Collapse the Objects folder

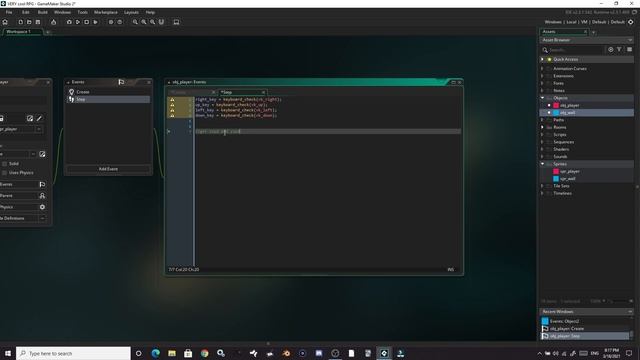click(x=542, y=98)
